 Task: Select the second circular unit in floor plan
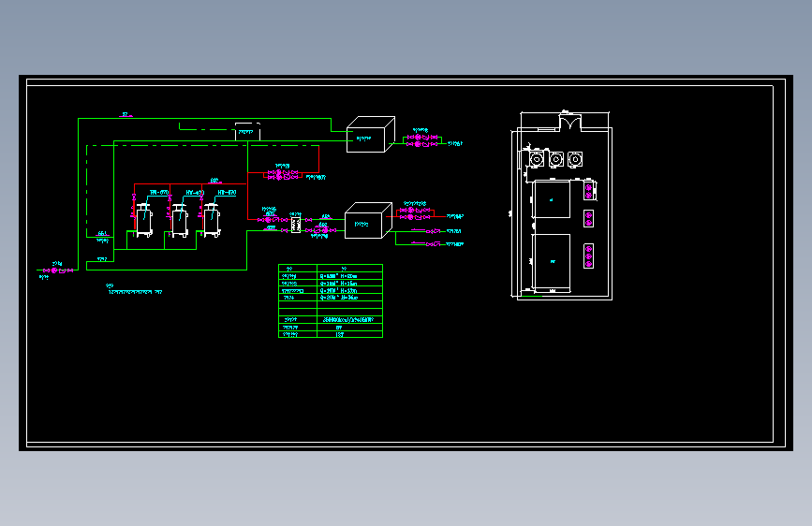coord(556,159)
